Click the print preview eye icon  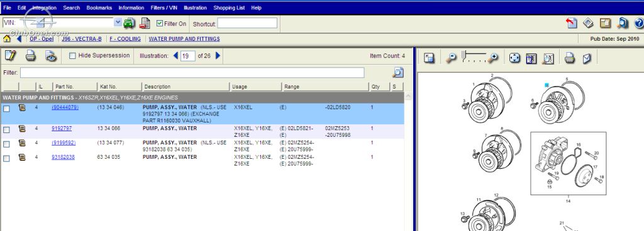pos(50,56)
